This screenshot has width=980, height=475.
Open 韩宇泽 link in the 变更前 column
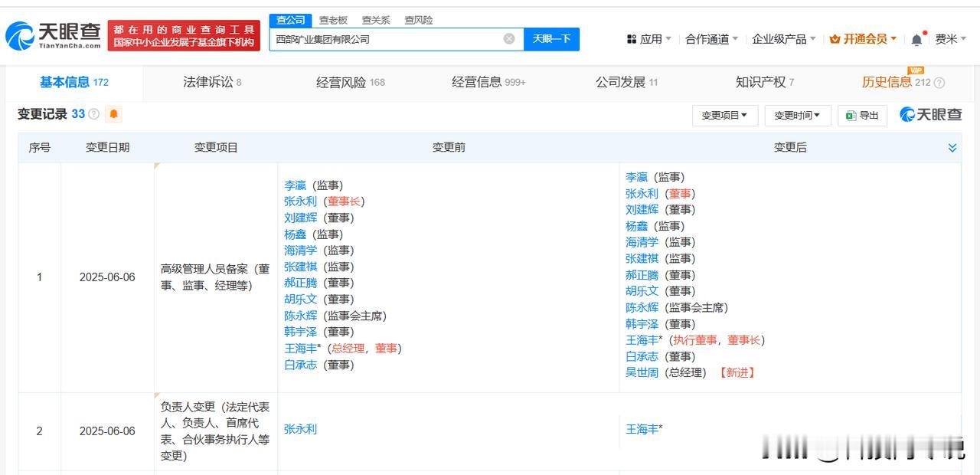tap(300, 332)
